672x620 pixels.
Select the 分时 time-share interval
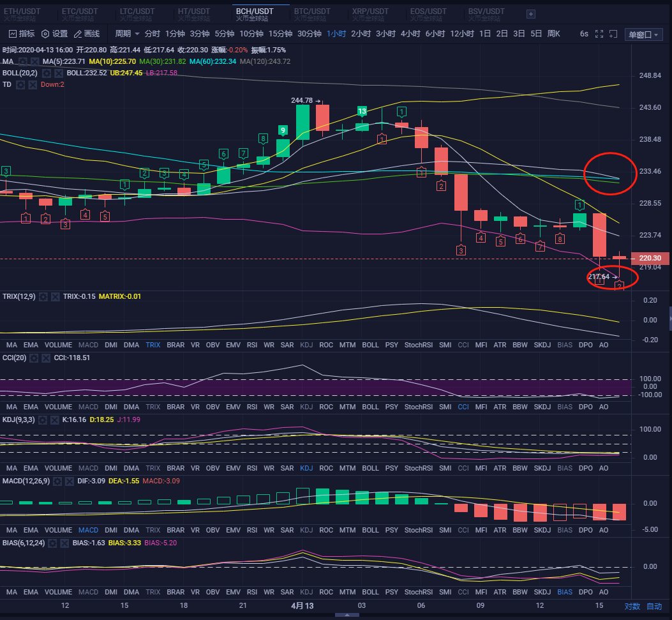point(152,33)
